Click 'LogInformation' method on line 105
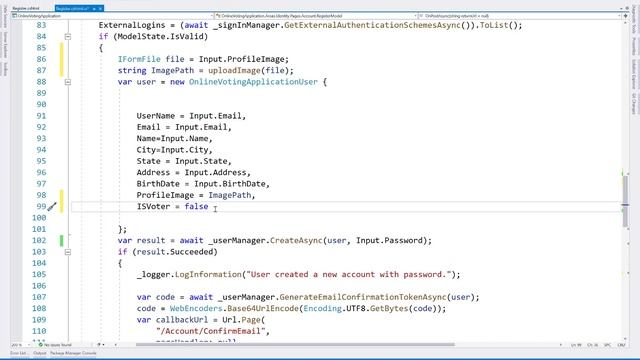The height and width of the screenshot is (360, 640). [x=208, y=275]
